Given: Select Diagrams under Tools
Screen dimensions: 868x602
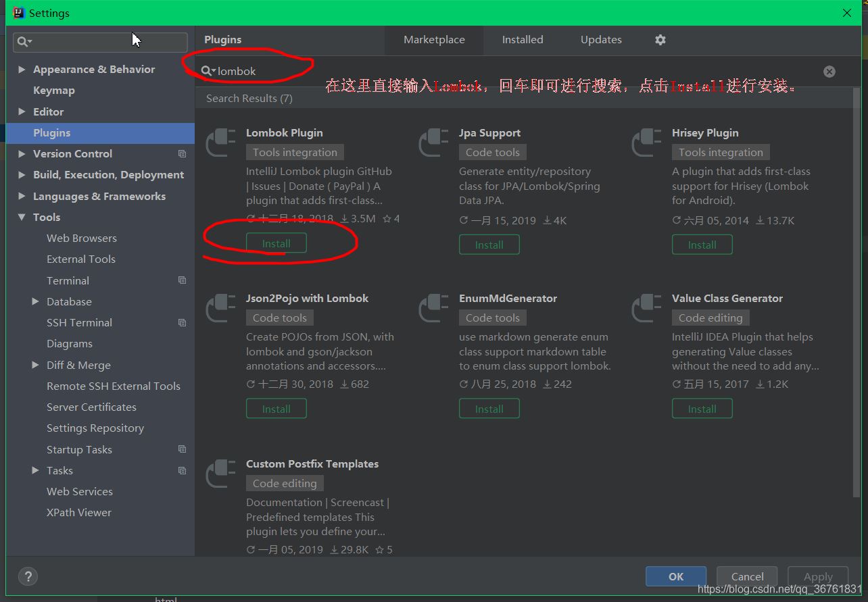Looking at the screenshot, I should 70,344.
